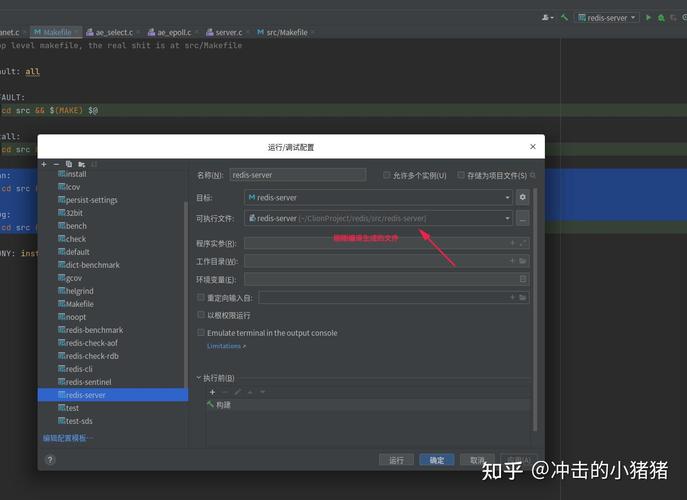
Task: Click the folder icon in the working directory field
Action: [x=523, y=261]
